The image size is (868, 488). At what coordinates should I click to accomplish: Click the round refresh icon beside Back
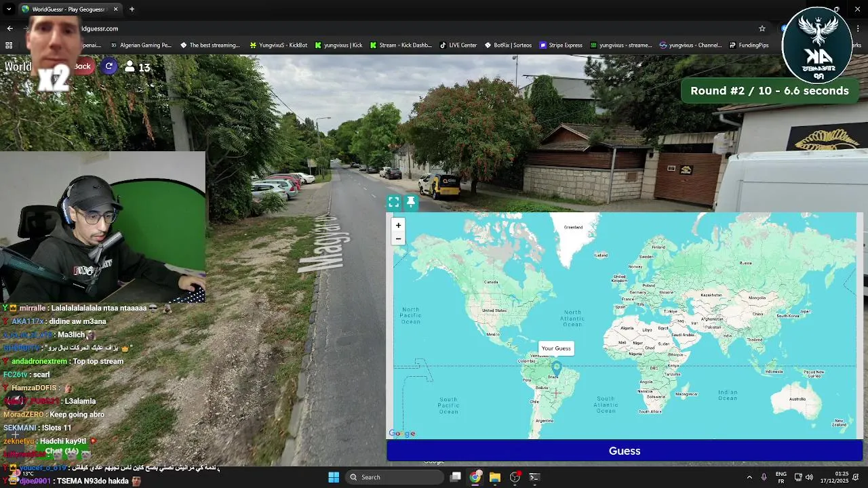point(109,66)
